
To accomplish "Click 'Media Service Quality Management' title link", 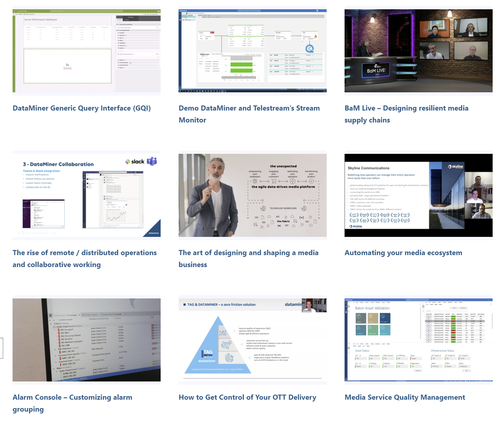I will click(405, 397).
